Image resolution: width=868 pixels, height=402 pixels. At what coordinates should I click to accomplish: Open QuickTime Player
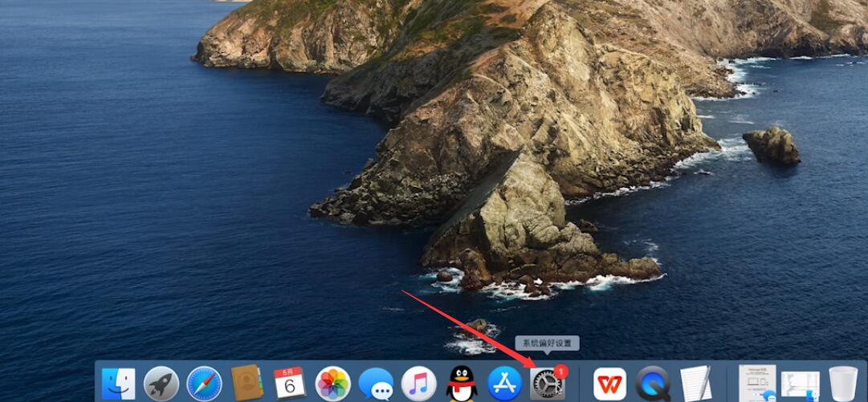click(654, 384)
